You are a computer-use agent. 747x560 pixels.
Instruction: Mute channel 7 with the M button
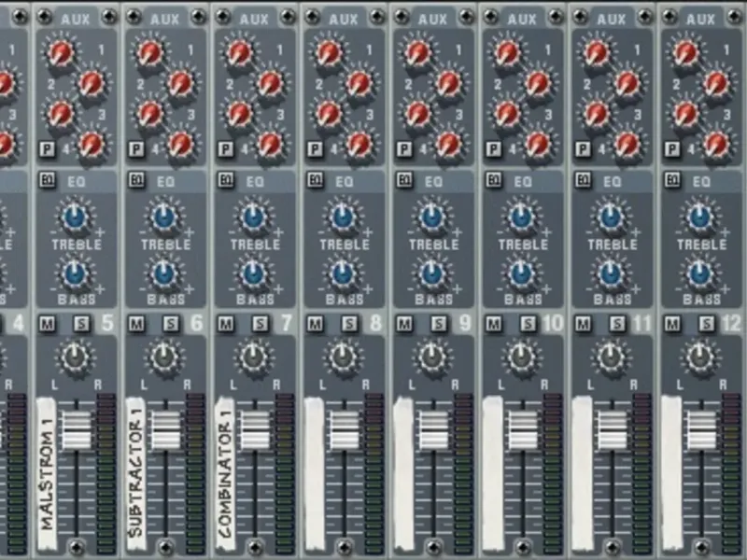pyautogui.click(x=225, y=324)
